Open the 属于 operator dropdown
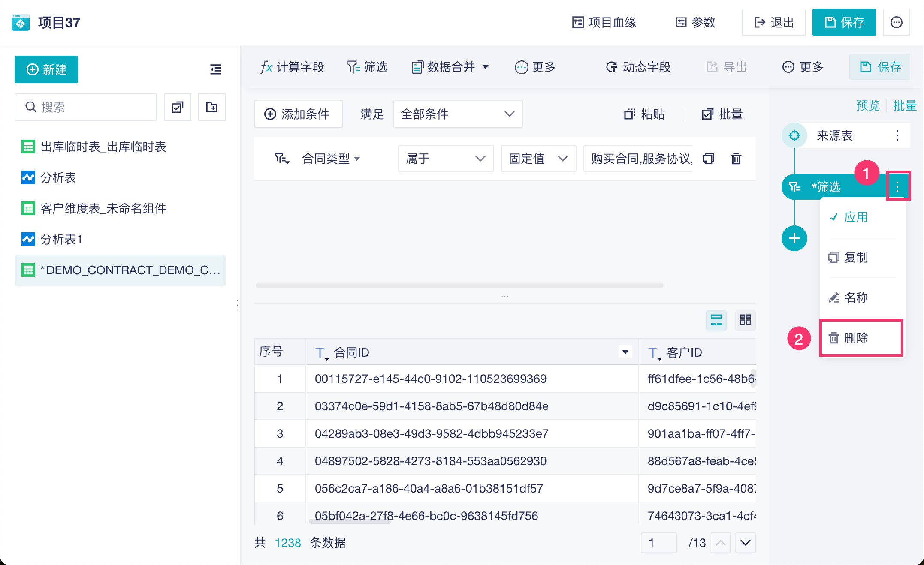This screenshot has width=924, height=565. (x=445, y=159)
